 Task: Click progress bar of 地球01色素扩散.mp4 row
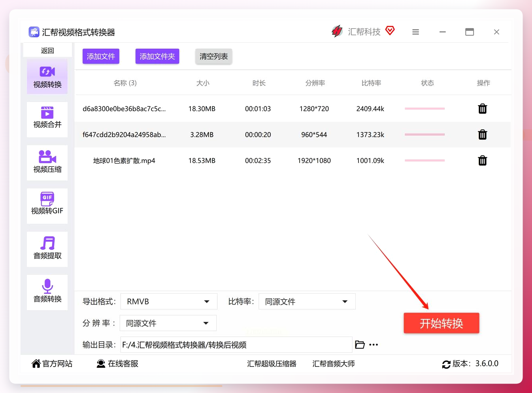point(424,161)
